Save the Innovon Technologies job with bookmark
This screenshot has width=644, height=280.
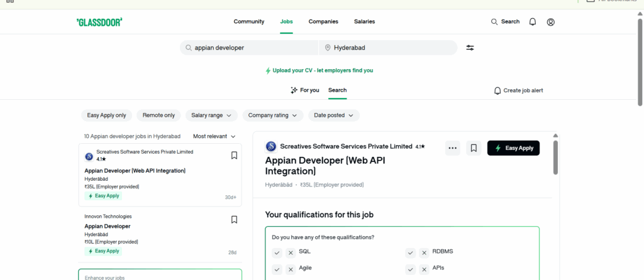click(x=234, y=220)
